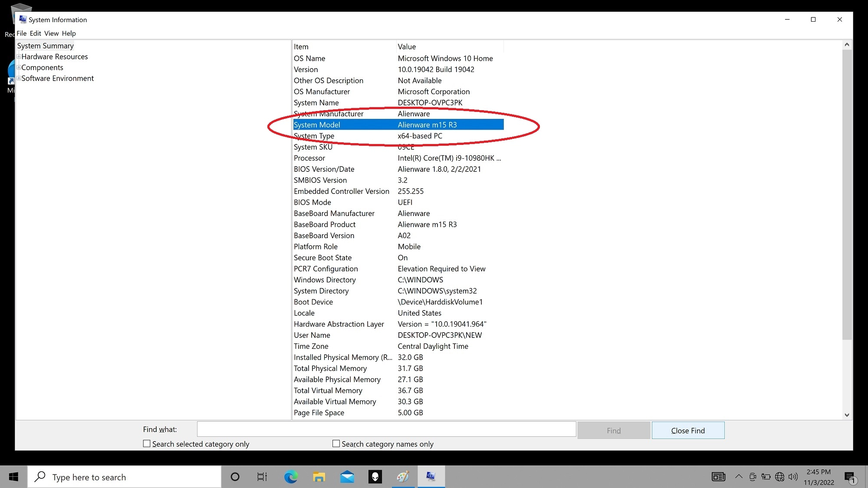Open the File menu

(21, 33)
